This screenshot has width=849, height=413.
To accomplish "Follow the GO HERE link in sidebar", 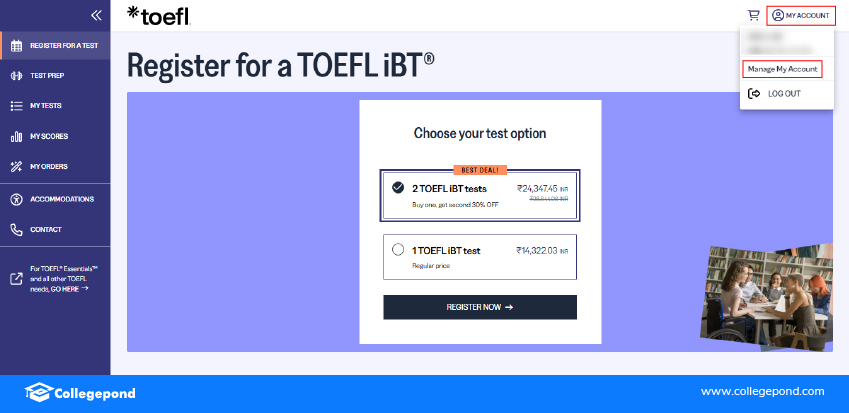I will (x=75, y=288).
